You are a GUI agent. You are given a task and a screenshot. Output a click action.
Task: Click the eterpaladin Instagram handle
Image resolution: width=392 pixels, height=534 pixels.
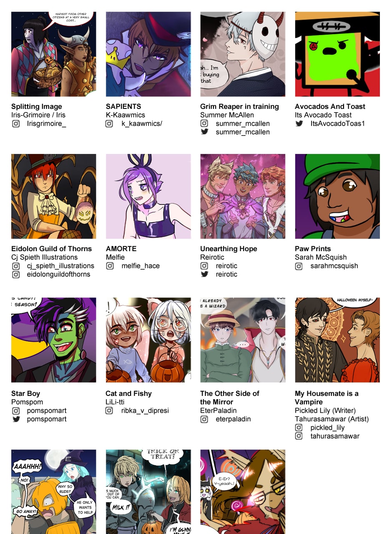point(233,419)
